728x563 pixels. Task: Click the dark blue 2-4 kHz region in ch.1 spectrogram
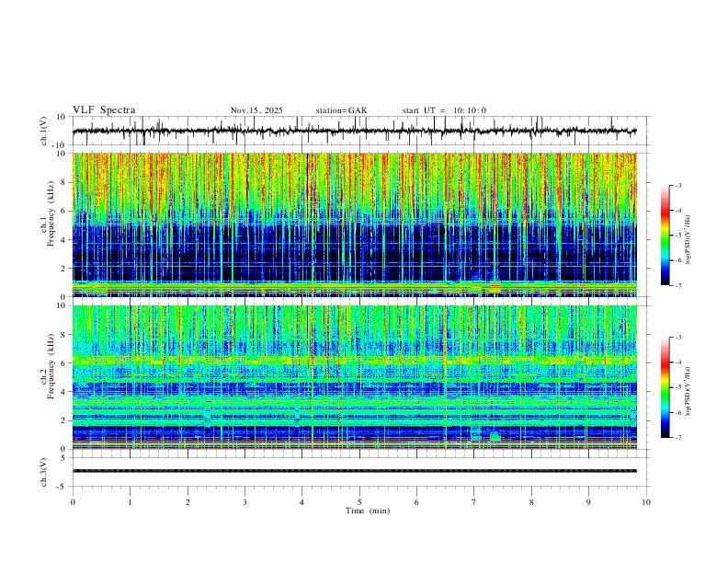point(355,253)
